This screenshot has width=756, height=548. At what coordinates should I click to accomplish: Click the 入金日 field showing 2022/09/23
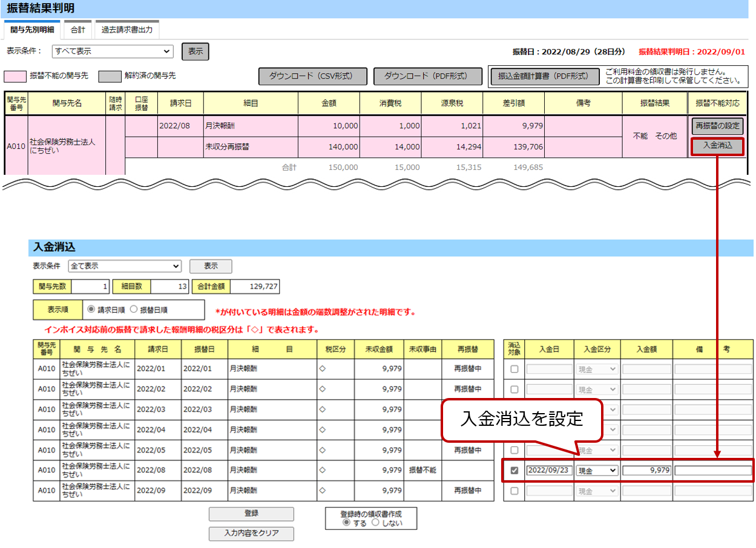point(548,471)
